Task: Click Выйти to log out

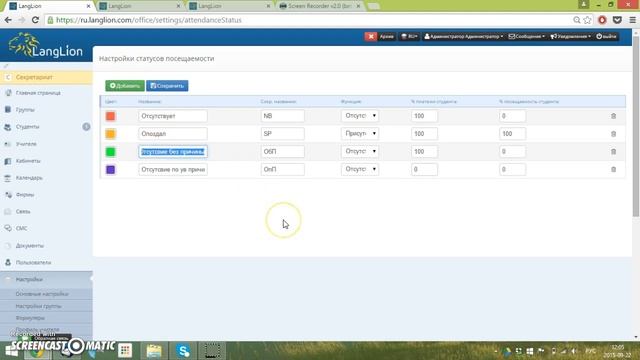Action: (x=607, y=36)
